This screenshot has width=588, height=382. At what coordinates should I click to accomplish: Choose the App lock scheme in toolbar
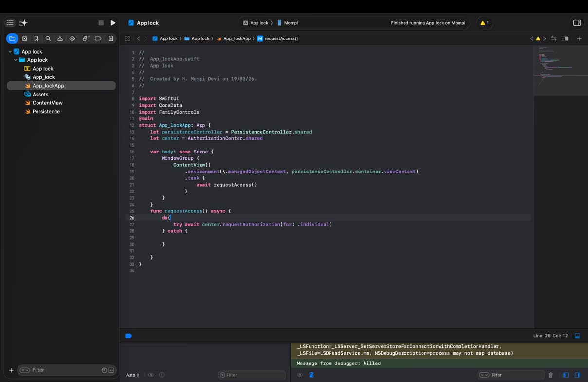256,23
